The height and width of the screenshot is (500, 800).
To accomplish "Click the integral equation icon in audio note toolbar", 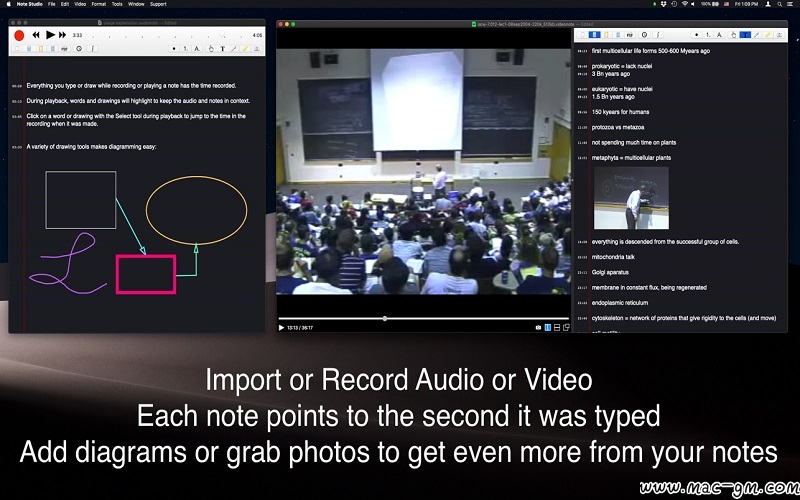I will (93, 48).
